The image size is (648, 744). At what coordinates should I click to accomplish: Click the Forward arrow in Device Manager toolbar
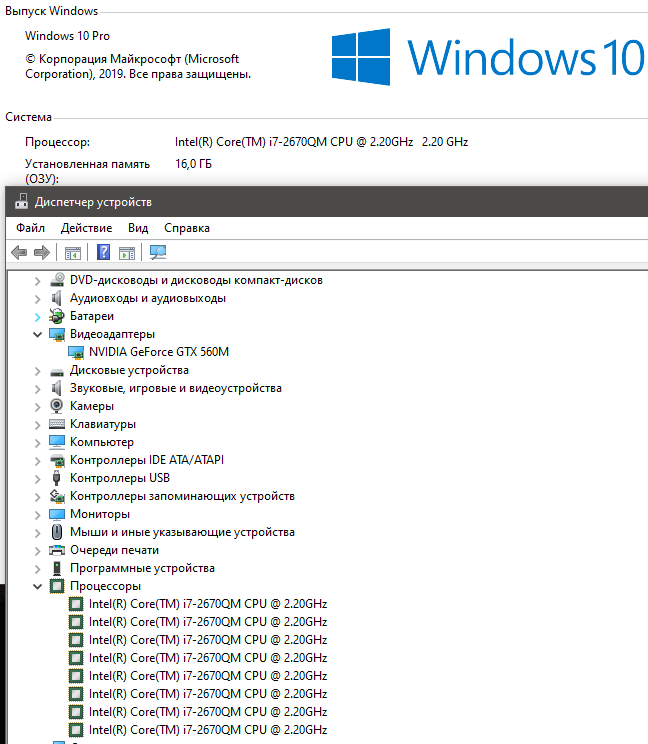click(42, 252)
